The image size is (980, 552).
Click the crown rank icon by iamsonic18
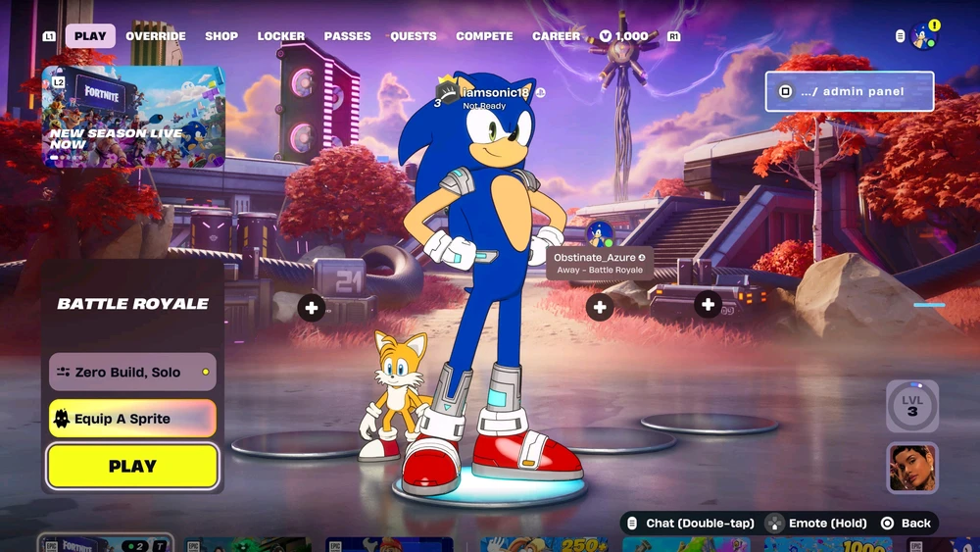click(446, 92)
